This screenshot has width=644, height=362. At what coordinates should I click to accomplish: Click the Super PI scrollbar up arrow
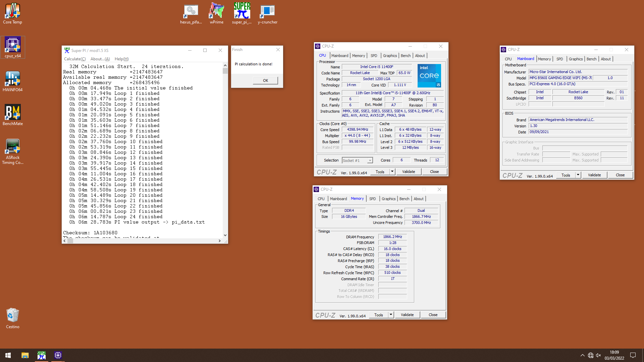point(225,65)
